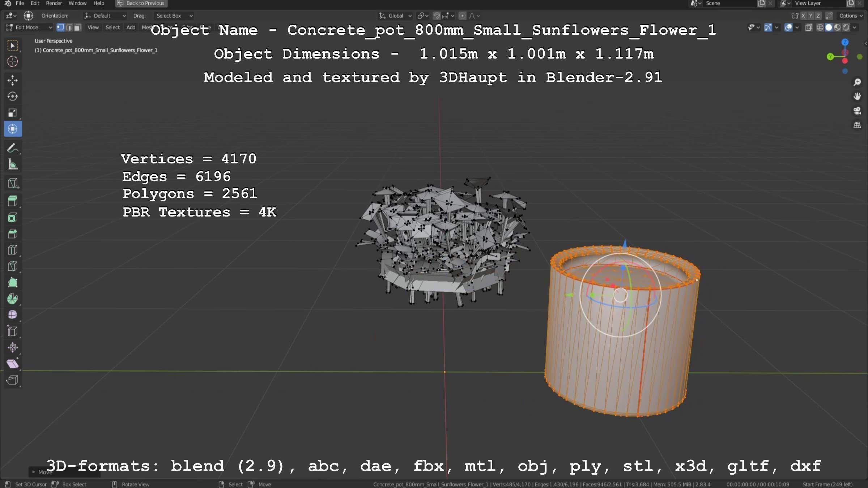This screenshot has width=868, height=488.
Task: Open the Edit Mode dropdown
Action: tap(29, 27)
